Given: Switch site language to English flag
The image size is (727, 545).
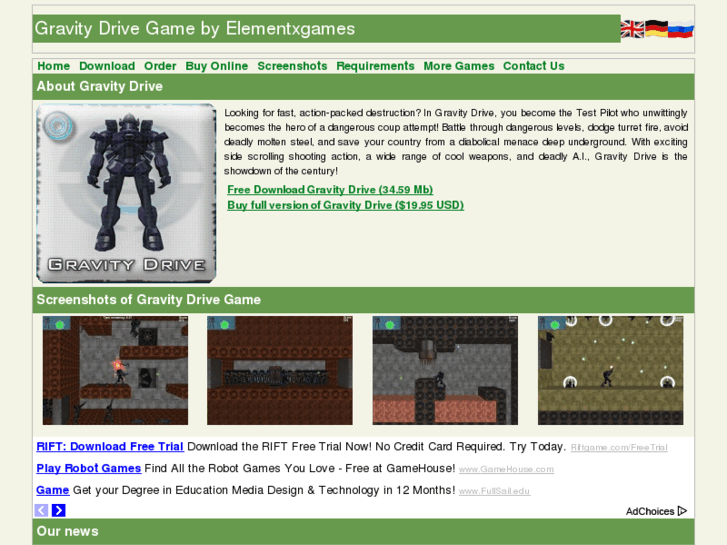Looking at the screenshot, I should coord(632,29).
